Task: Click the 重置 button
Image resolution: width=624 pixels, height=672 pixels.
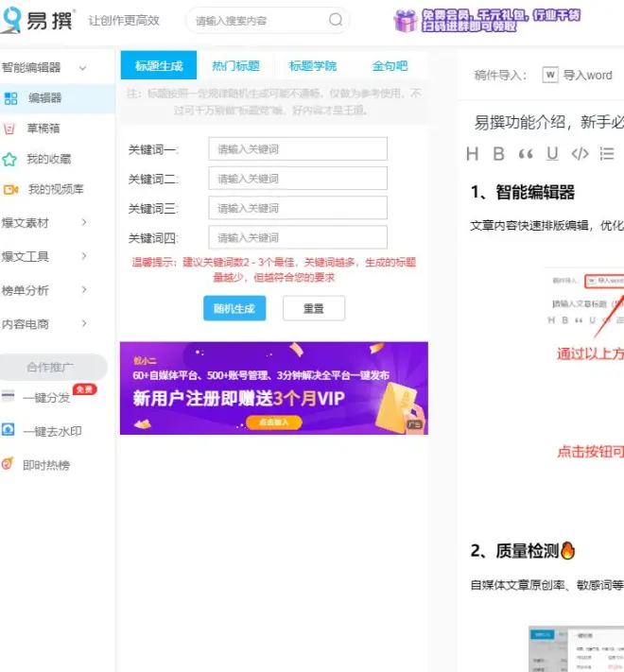Action: click(x=314, y=308)
